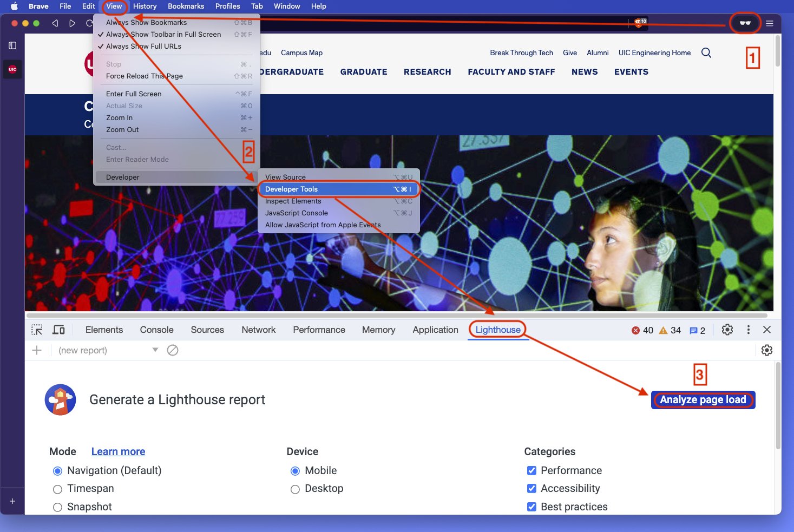Open the FACULTY AND STAFF link
794x532 pixels.
coord(511,72)
